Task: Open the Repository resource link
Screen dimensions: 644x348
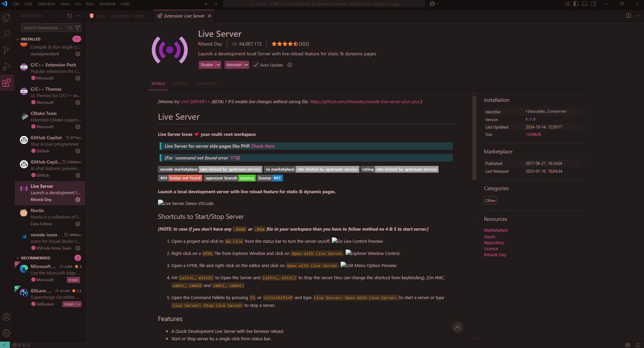Action: tap(494, 243)
